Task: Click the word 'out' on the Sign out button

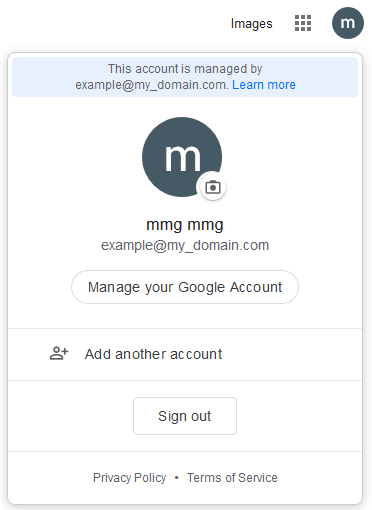Action: coord(201,416)
